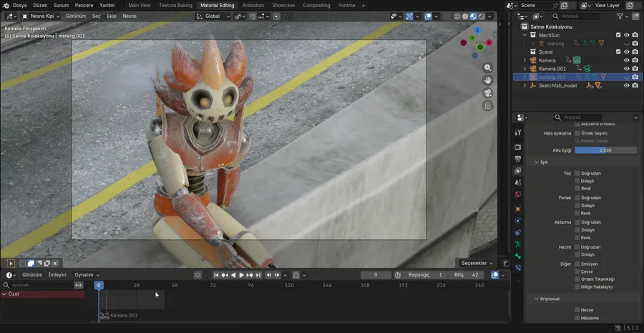Image resolution: width=644 pixels, height=333 pixels.
Task: Enable the Çevre checkbox
Action: (577, 271)
